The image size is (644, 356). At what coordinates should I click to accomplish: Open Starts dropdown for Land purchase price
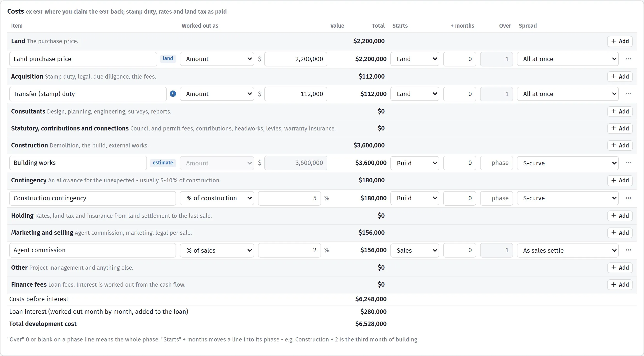[415, 59]
